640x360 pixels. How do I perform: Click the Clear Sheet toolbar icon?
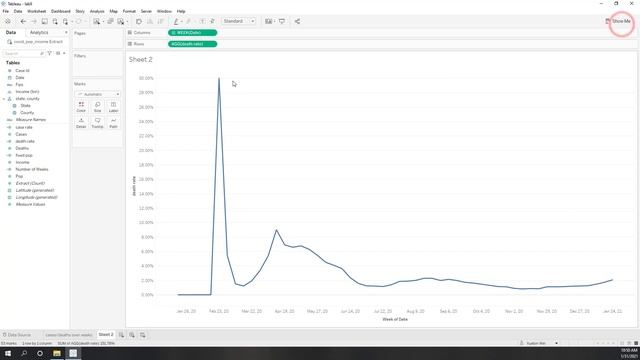click(x=120, y=21)
